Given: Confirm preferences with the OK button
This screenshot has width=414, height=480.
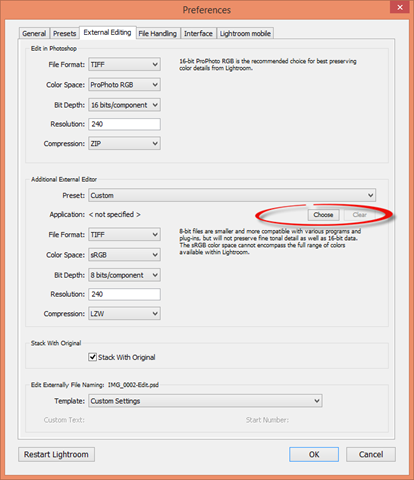Looking at the screenshot, I should click(314, 454).
